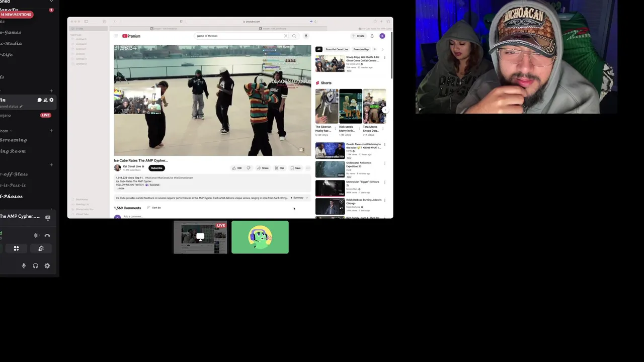Click Safari address bar youtube.com
Image resolution: width=644 pixels, height=362 pixels.
point(252,22)
